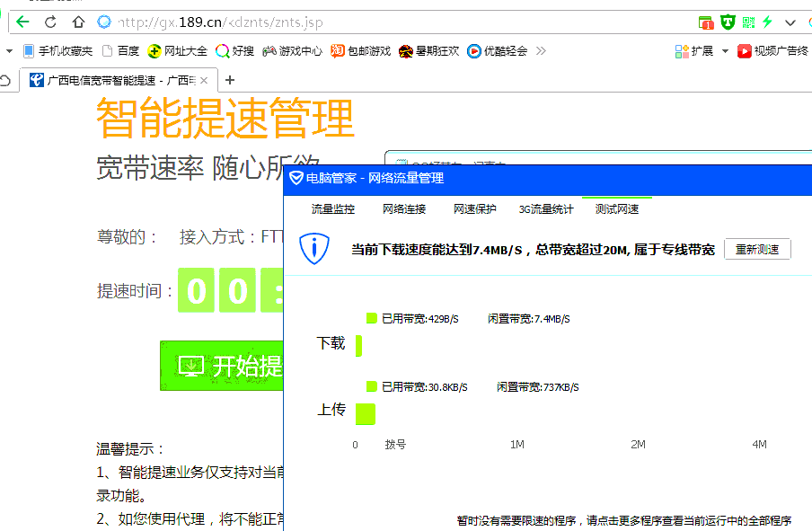The height and width of the screenshot is (531, 812).
Task: Click the green swatch beside 已用带宽:429B/S
Action: (x=371, y=317)
